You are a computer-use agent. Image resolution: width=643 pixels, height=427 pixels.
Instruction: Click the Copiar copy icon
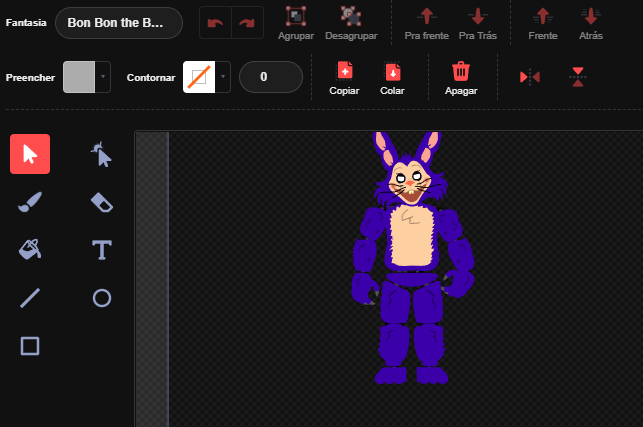344,71
